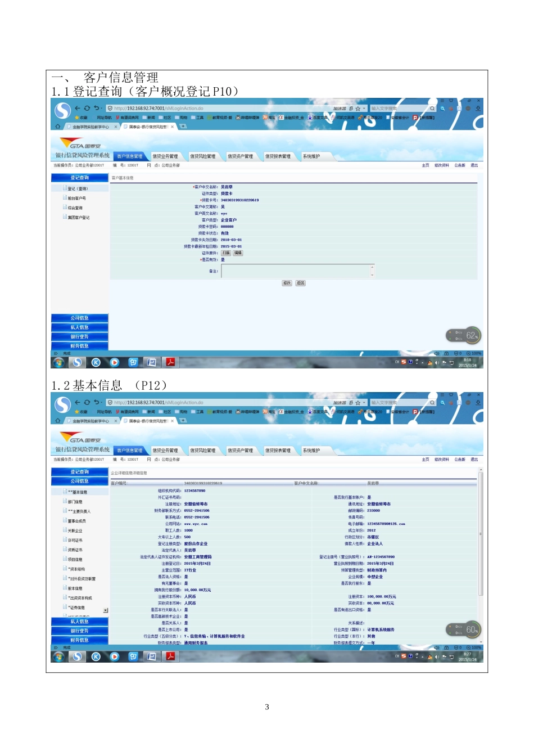Collapse 公司信息 header in lower screenshot sidebar

pyautogui.click(x=79, y=481)
